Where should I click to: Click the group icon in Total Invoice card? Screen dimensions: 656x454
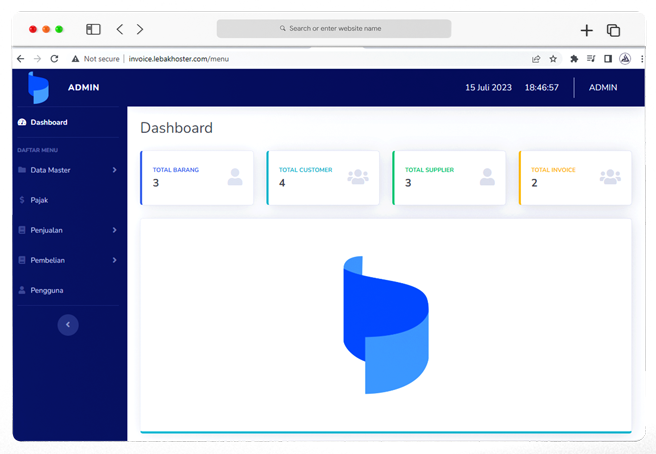610,177
